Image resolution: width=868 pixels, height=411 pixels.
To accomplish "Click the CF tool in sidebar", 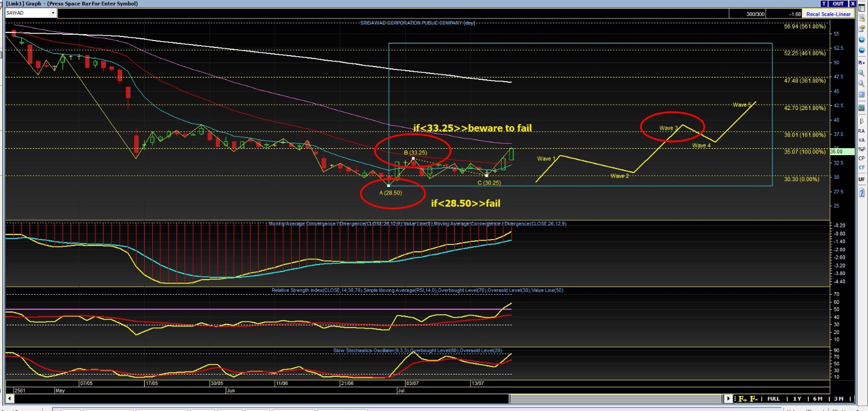I will tap(861, 168).
